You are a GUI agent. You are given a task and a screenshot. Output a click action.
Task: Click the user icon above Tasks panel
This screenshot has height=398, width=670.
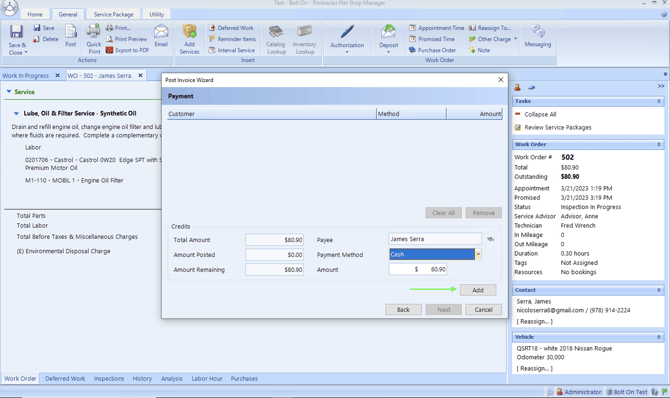[517, 88]
